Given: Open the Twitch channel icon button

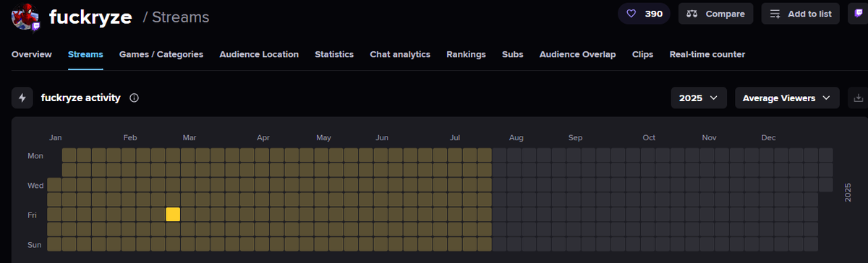Looking at the screenshot, I should coord(858,14).
